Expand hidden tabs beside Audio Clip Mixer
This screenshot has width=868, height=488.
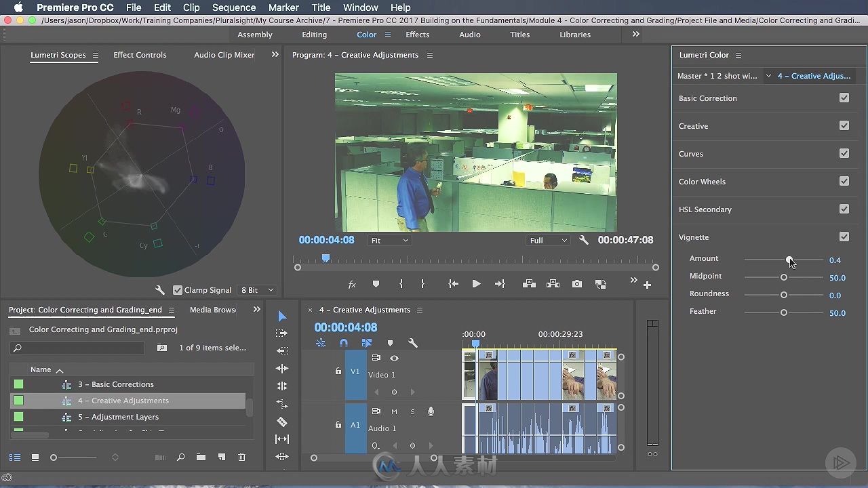tap(275, 54)
